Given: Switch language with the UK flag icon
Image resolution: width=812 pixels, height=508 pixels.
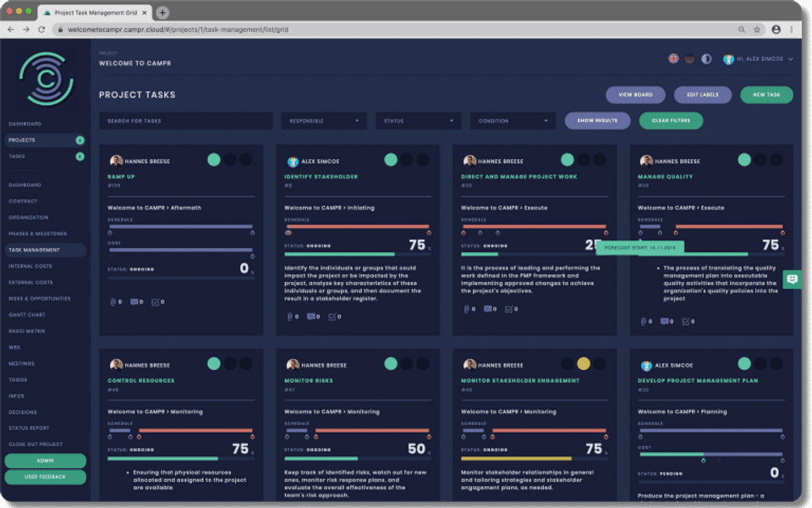Looking at the screenshot, I should [x=673, y=58].
